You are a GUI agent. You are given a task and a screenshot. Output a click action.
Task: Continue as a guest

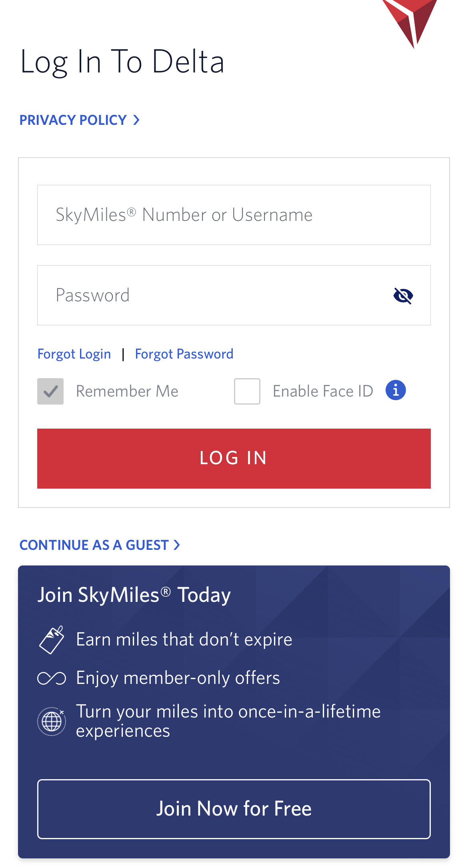[94, 545]
